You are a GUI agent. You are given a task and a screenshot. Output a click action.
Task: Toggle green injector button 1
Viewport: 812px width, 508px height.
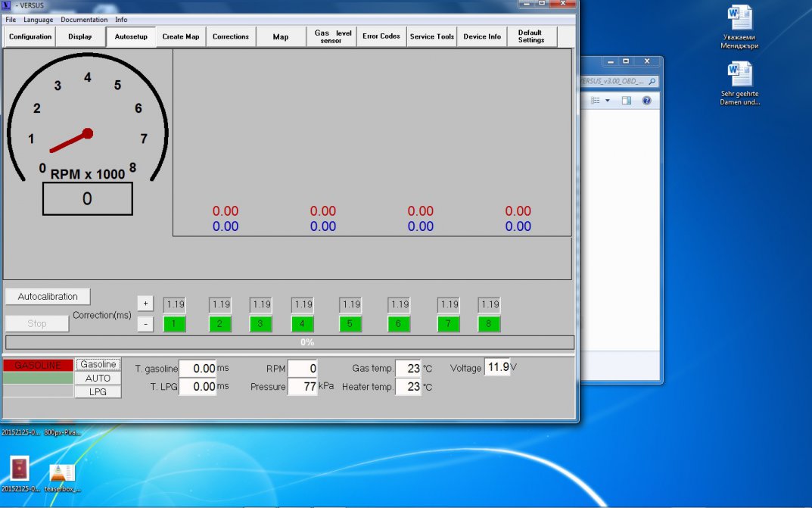pos(174,324)
